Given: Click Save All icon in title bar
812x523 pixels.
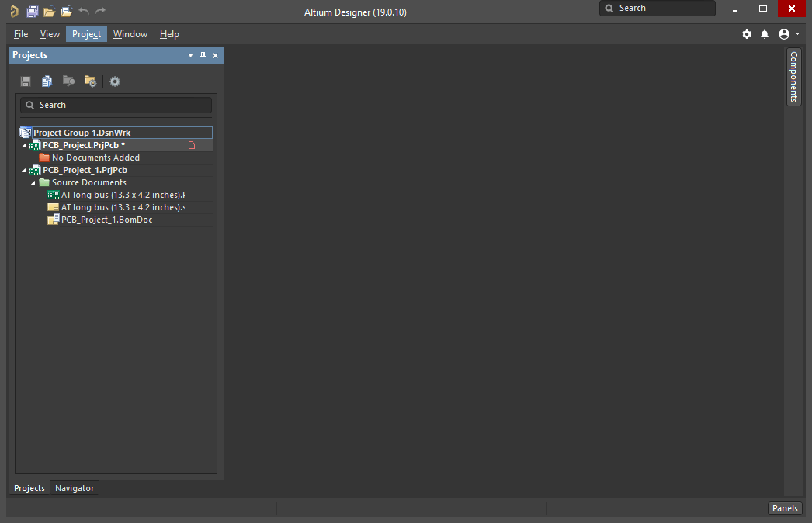Looking at the screenshot, I should click(x=32, y=11).
